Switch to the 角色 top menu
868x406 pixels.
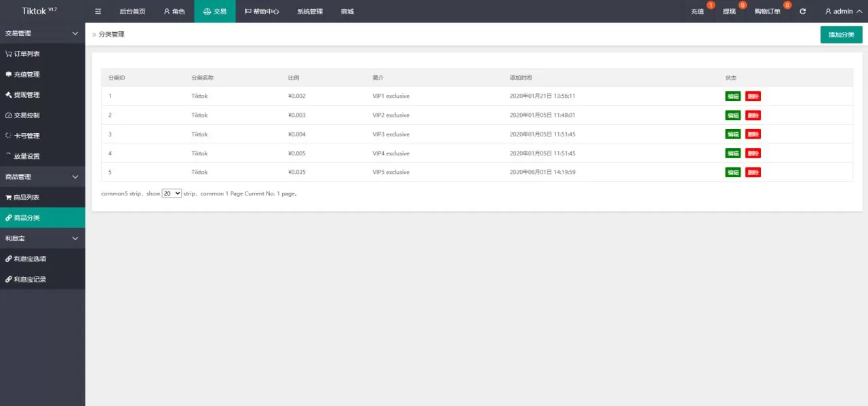(x=174, y=12)
